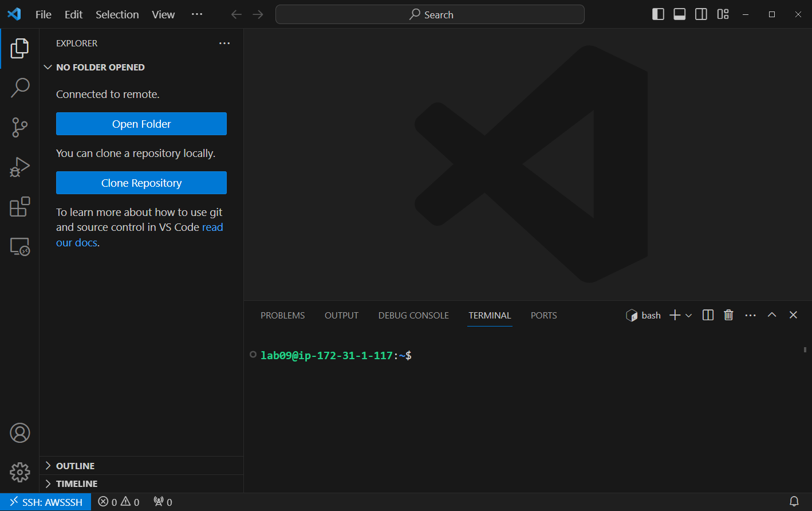Open the View menu
This screenshot has width=812, height=511.
(163, 14)
